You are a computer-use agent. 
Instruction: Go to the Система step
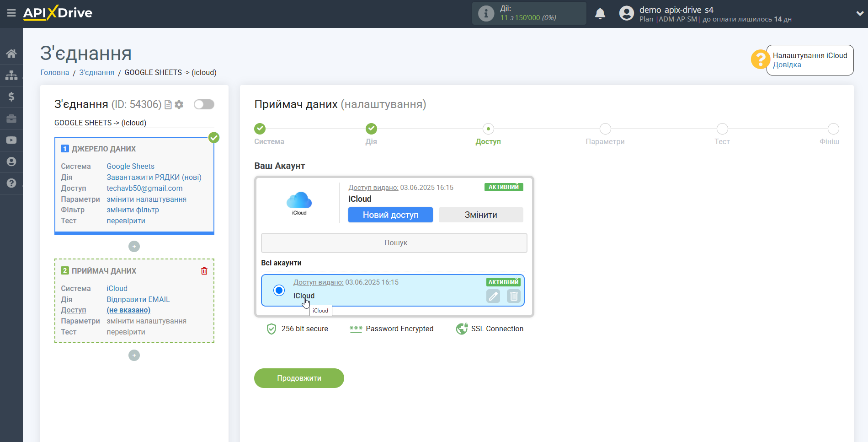coord(260,129)
